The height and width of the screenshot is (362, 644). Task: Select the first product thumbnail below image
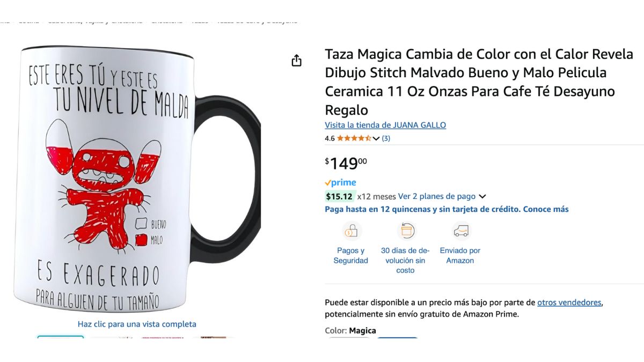point(60,337)
